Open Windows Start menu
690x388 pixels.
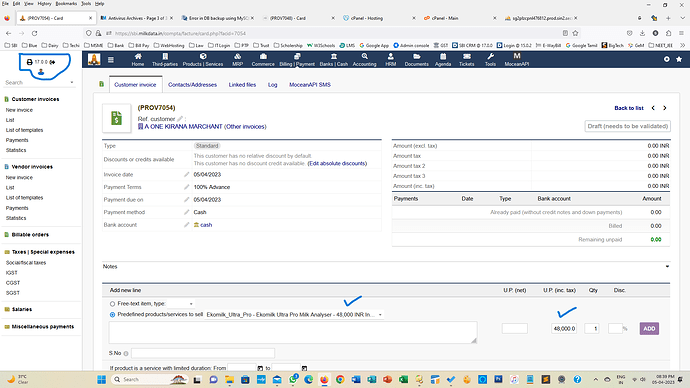tap(101, 379)
